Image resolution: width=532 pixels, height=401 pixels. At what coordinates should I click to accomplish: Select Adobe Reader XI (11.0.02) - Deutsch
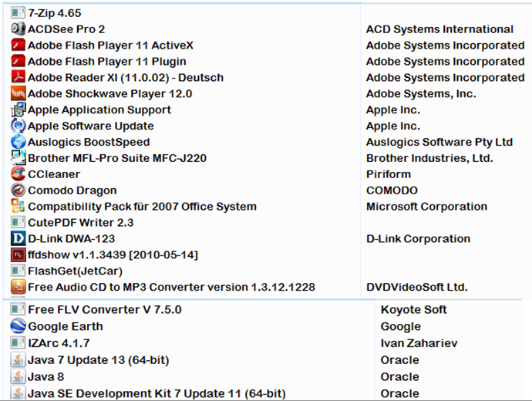click(x=126, y=78)
